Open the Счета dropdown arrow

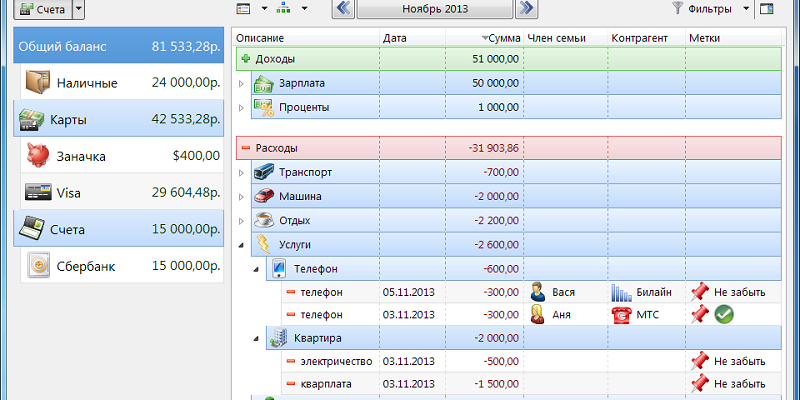79,9
